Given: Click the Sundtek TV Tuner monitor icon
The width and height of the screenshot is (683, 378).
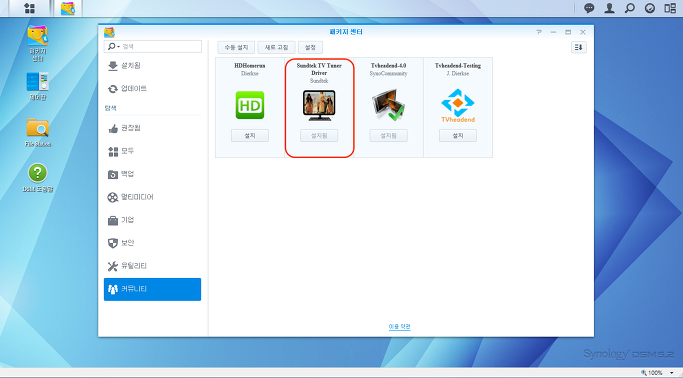Looking at the screenshot, I should click(319, 105).
